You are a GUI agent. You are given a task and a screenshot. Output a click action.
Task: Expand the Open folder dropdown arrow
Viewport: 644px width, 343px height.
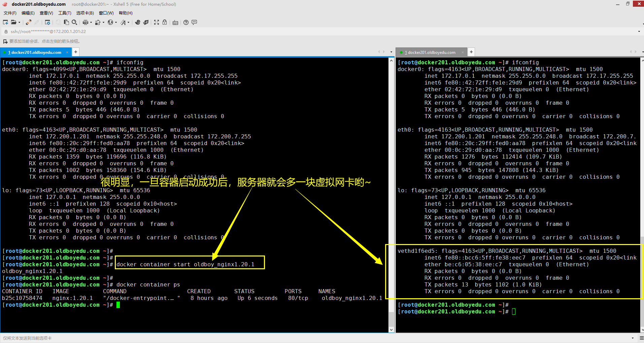[19, 23]
